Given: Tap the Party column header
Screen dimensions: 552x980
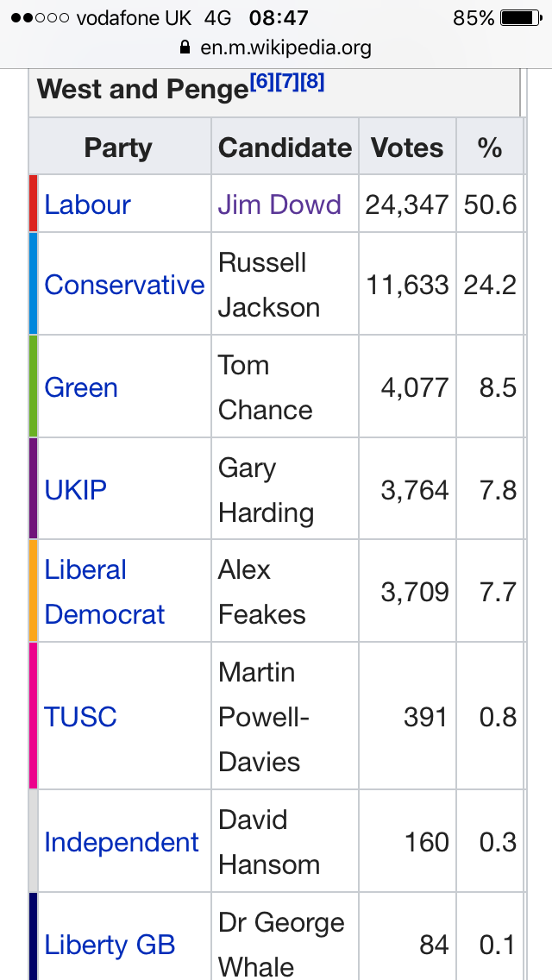Looking at the screenshot, I should [118, 148].
